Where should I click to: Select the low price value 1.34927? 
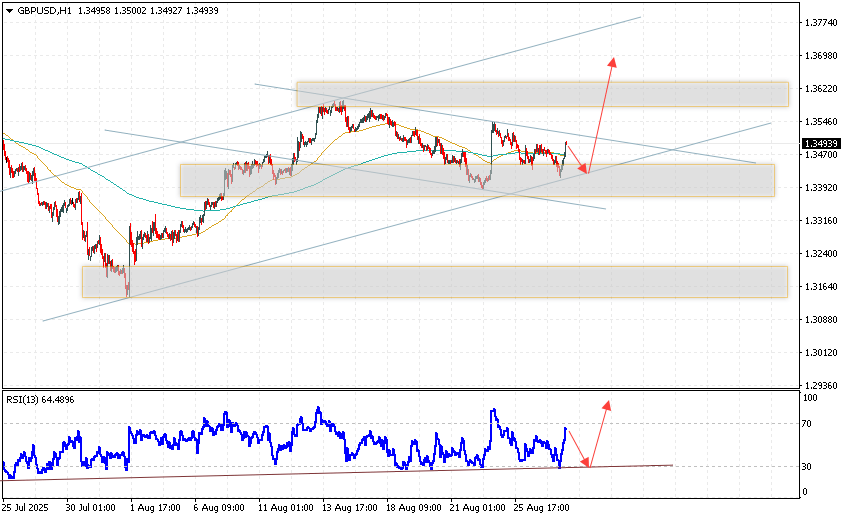165,10
